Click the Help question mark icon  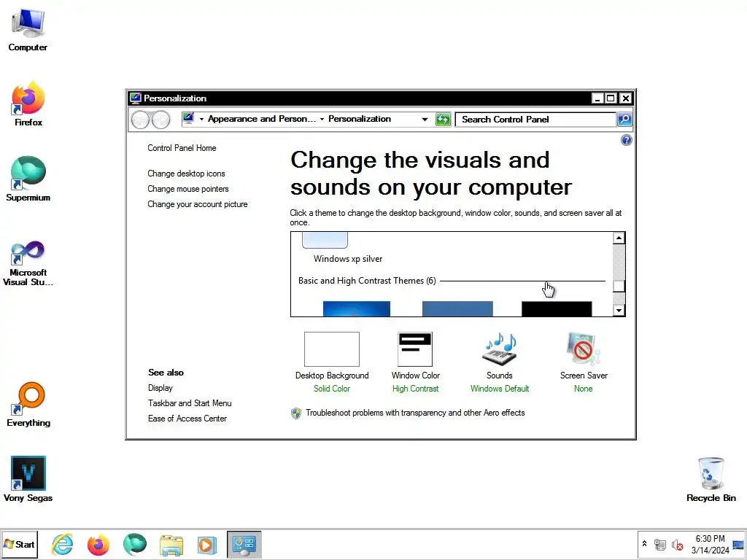pos(626,140)
